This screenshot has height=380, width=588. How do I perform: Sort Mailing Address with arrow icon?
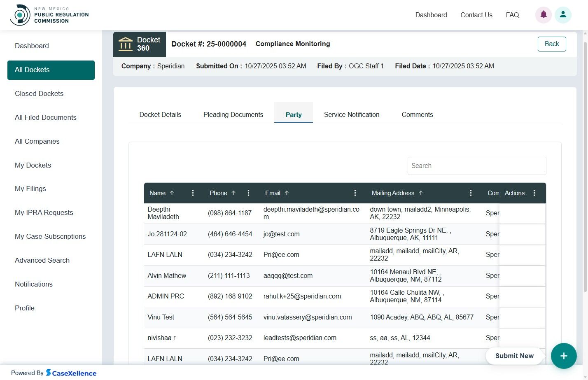coord(421,193)
